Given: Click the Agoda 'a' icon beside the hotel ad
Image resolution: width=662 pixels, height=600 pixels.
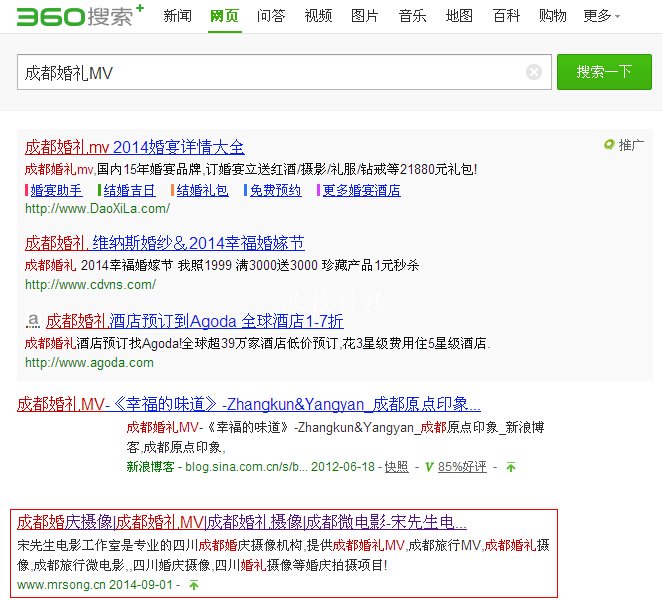Looking at the screenshot, I should pyautogui.click(x=32, y=321).
